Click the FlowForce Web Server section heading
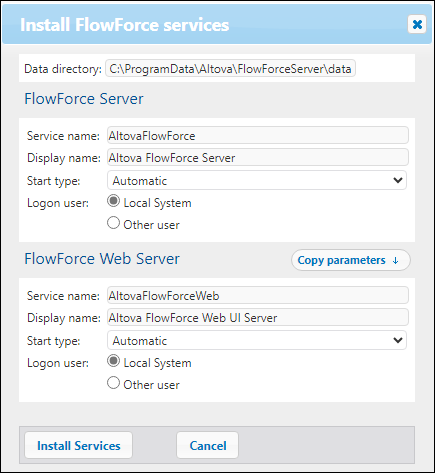The image size is (435, 473). click(x=102, y=259)
